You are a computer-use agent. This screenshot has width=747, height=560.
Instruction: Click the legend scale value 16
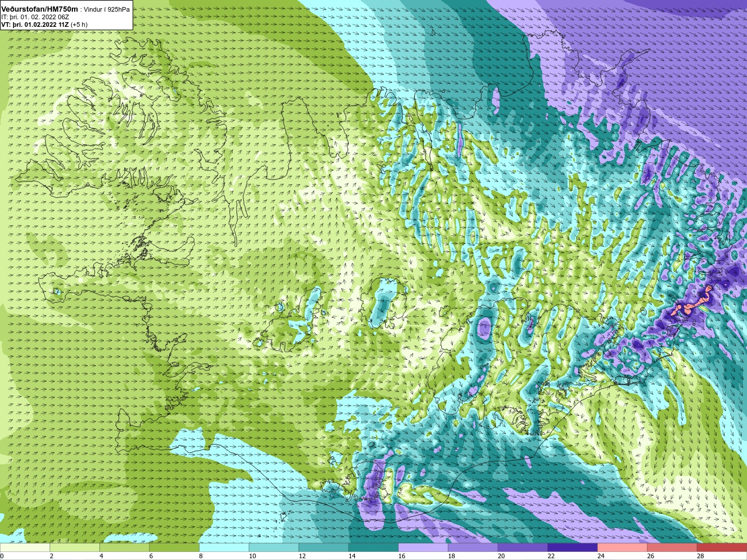(x=402, y=556)
